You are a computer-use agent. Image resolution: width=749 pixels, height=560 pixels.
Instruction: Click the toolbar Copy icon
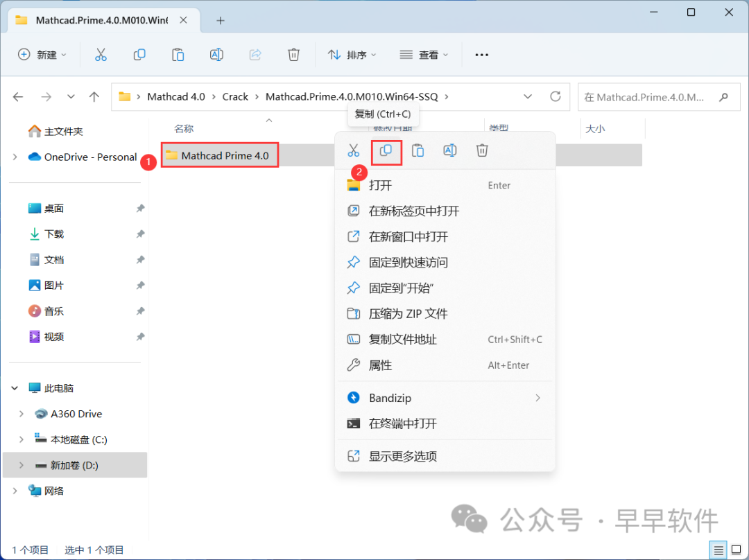(x=139, y=55)
